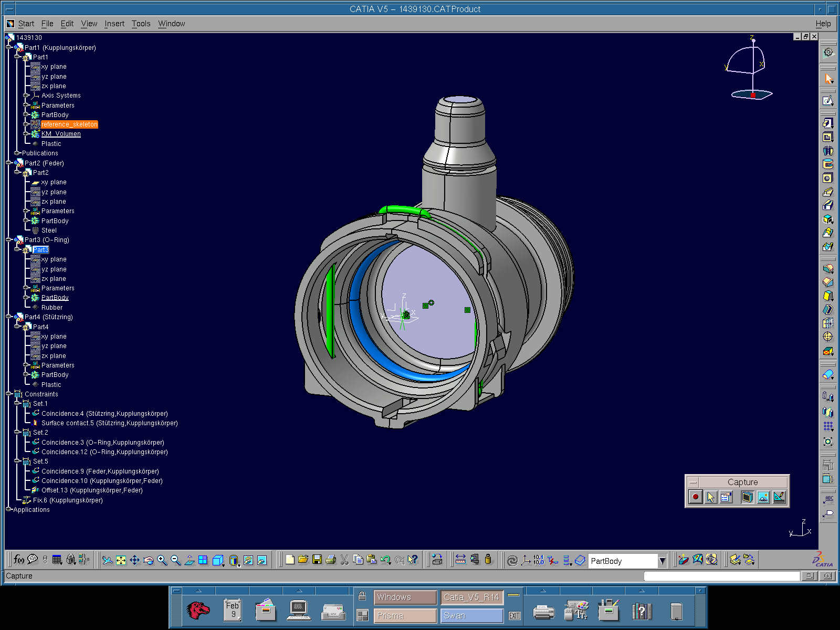Open the calendar icon showing Feb 9

(232, 610)
